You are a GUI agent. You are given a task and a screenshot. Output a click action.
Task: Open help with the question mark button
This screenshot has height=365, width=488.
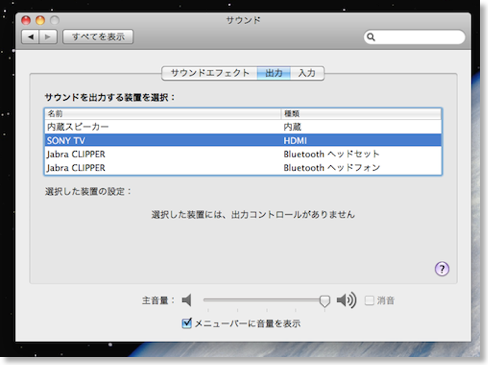tap(442, 269)
